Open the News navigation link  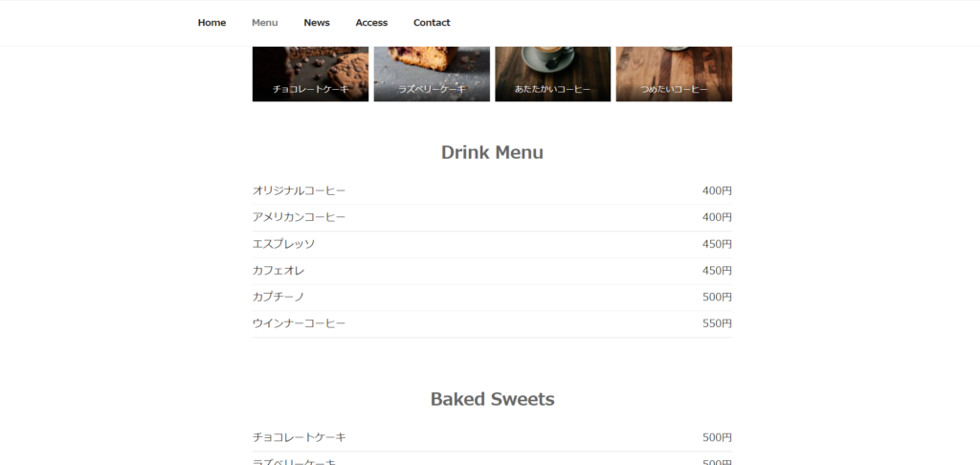tap(317, 23)
